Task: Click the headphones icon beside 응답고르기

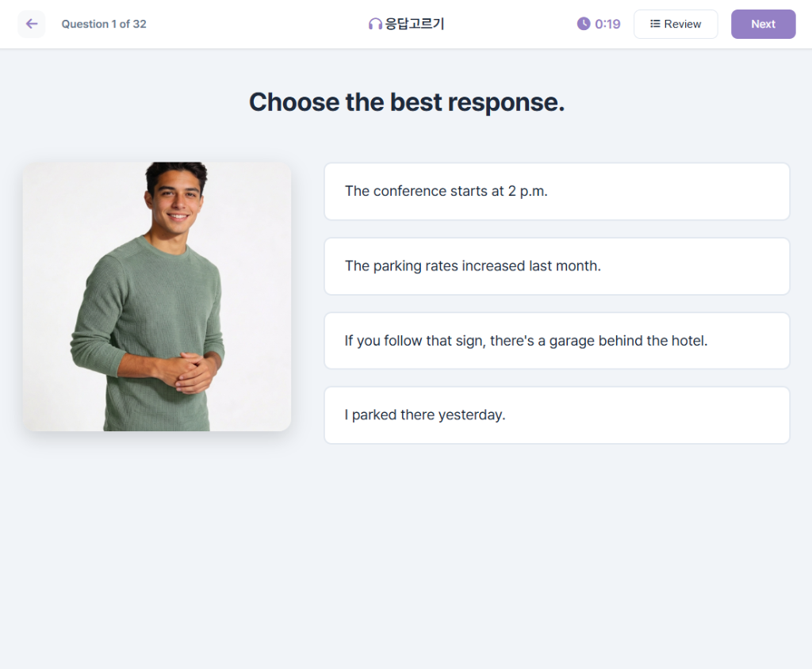Action: coord(375,25)
